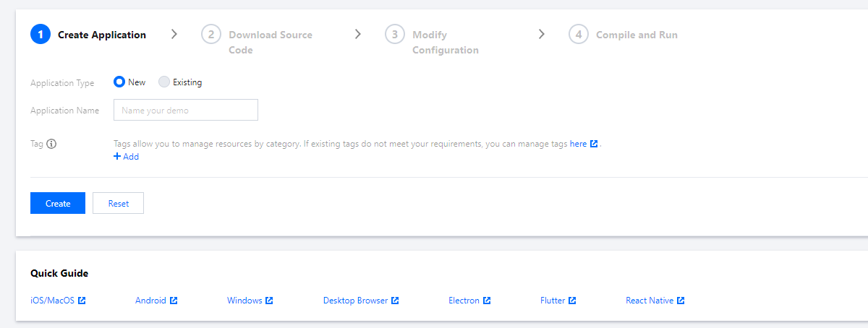Click external link icon beside Desktop Browser

395,301
